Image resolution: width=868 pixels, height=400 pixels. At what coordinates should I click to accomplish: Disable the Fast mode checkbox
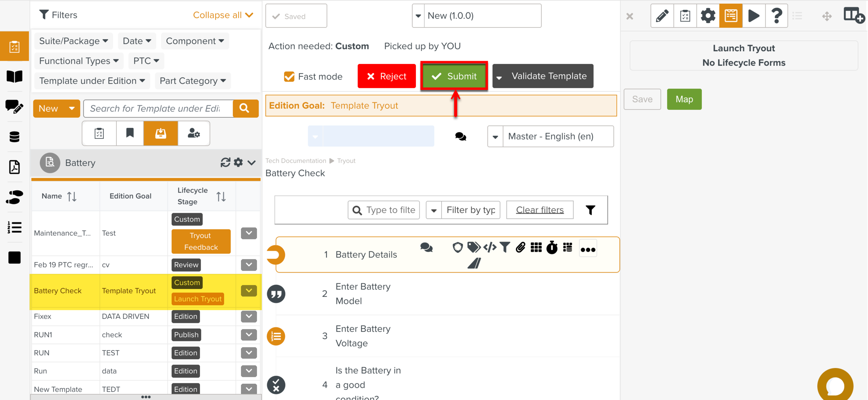(289, 76)
